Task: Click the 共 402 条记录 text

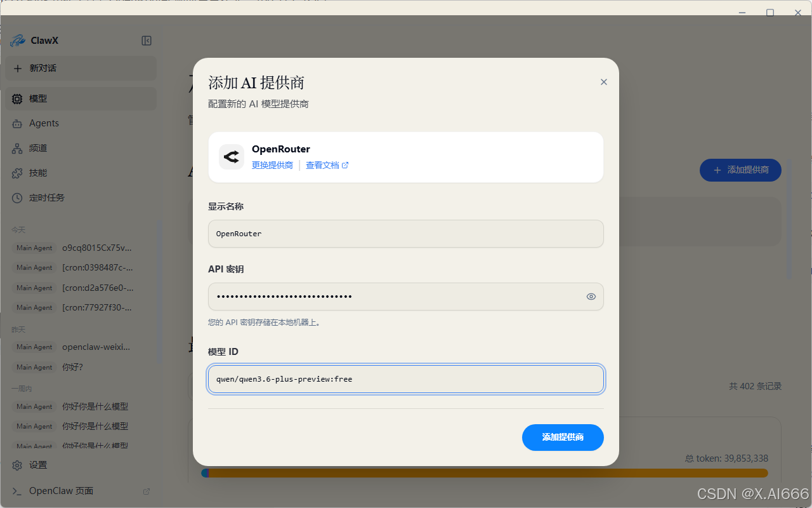Action: pos(755,386)
